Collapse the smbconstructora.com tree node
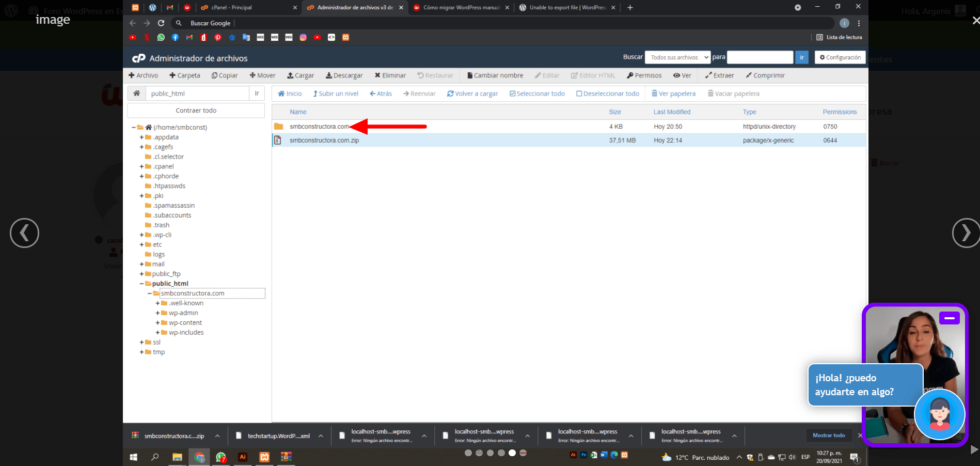Screen dimensions: 980x466 (150, 293)
